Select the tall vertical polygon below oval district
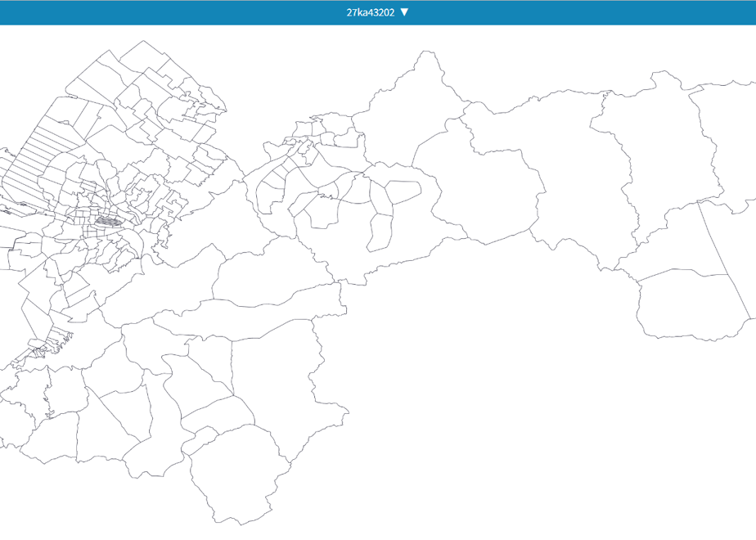 coord(379,233)
